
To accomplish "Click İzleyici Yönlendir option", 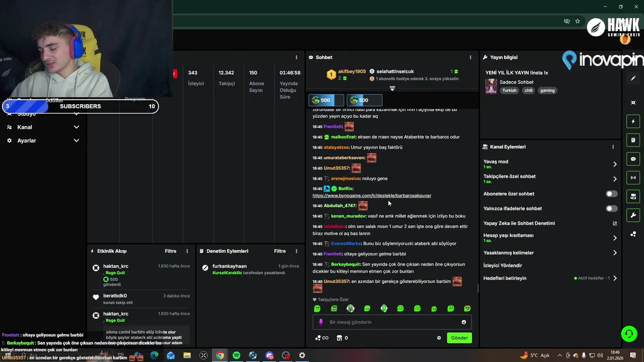I will [x=503, y=265].
